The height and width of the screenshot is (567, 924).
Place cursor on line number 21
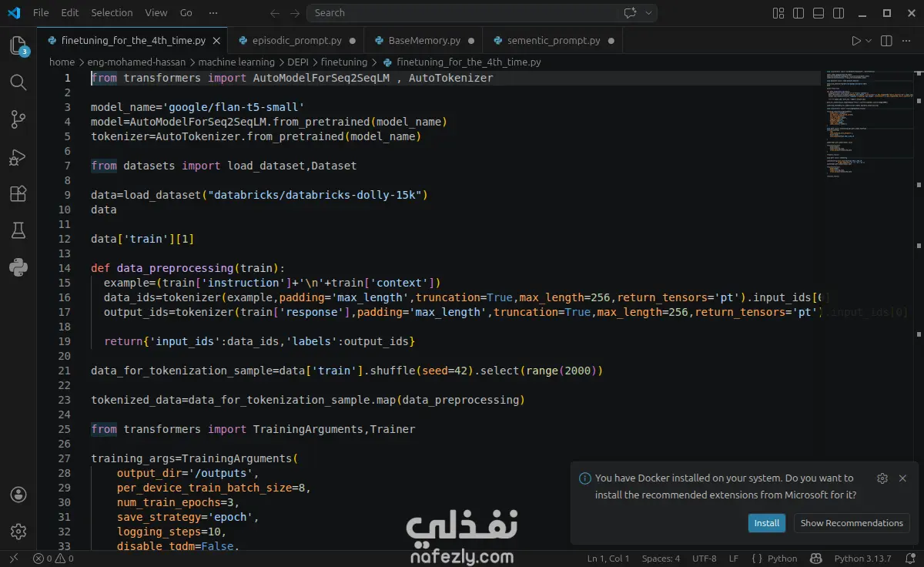pos(64,371)
